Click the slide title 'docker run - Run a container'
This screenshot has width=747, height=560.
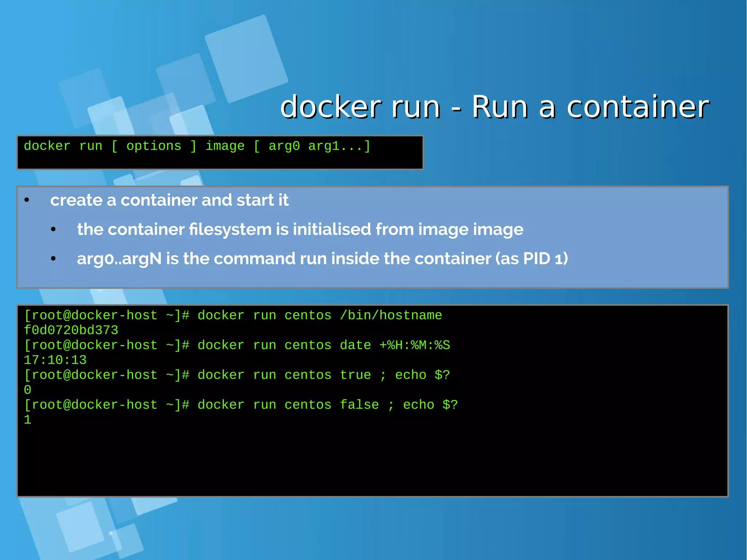click(495, 107)
